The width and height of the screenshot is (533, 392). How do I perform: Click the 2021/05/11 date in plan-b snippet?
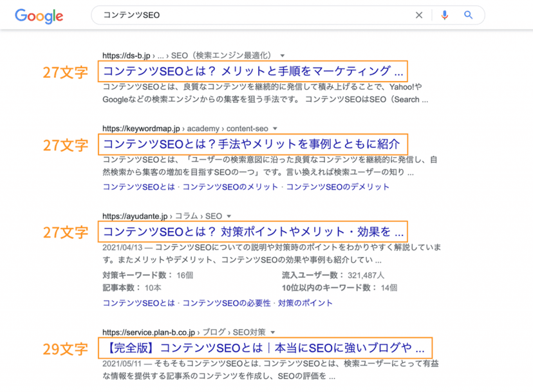click(x=122, y=364)
